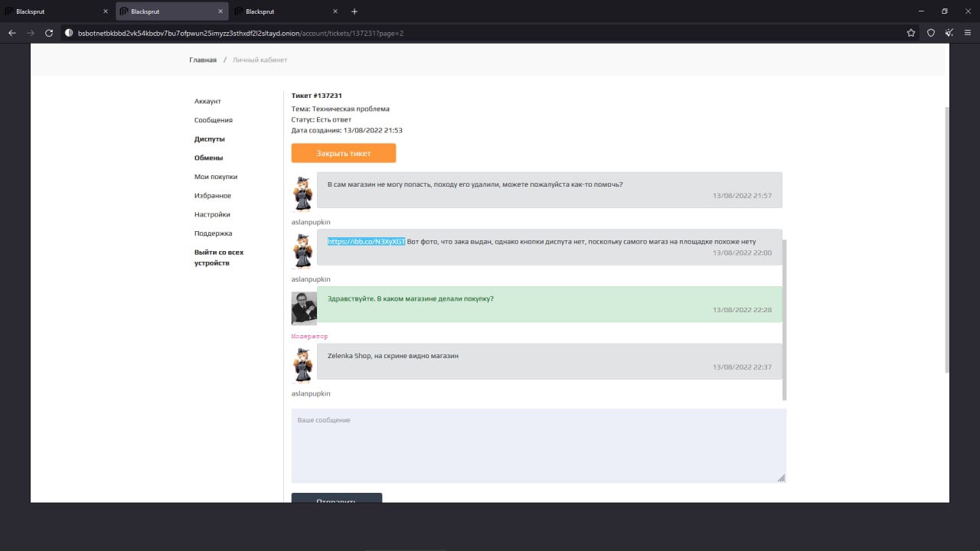
Task: Open Сообщения in the sidebar
Action: (x=214, y=120)
